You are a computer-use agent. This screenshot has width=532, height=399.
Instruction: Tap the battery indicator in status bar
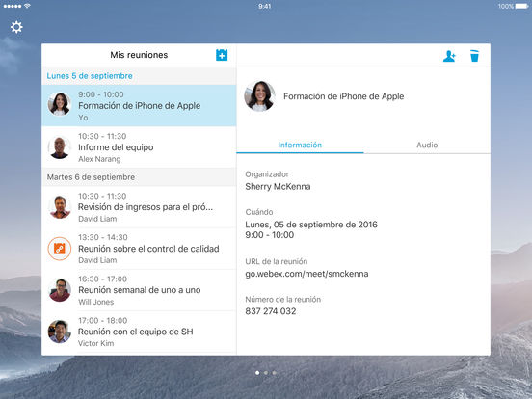point(522,6)
